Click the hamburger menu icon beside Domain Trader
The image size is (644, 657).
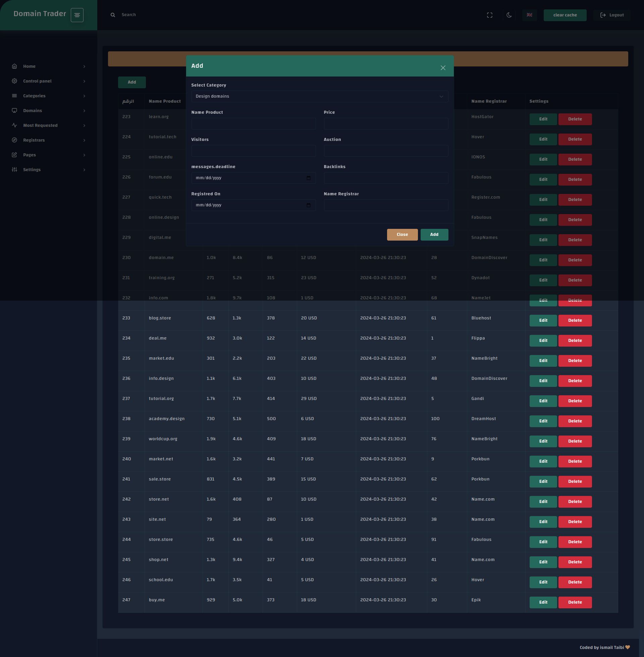[x=77, y=15]
